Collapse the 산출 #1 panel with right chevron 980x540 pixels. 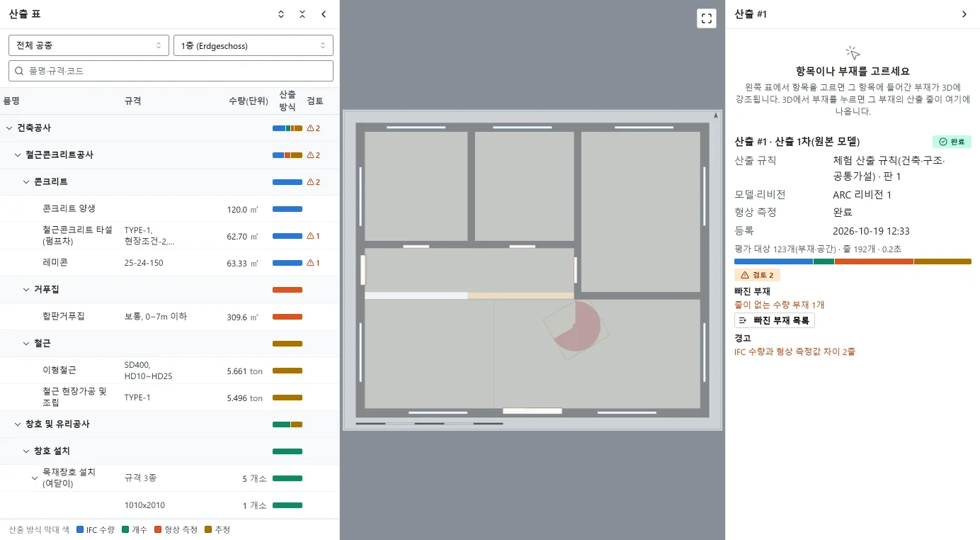pos(964,14)
